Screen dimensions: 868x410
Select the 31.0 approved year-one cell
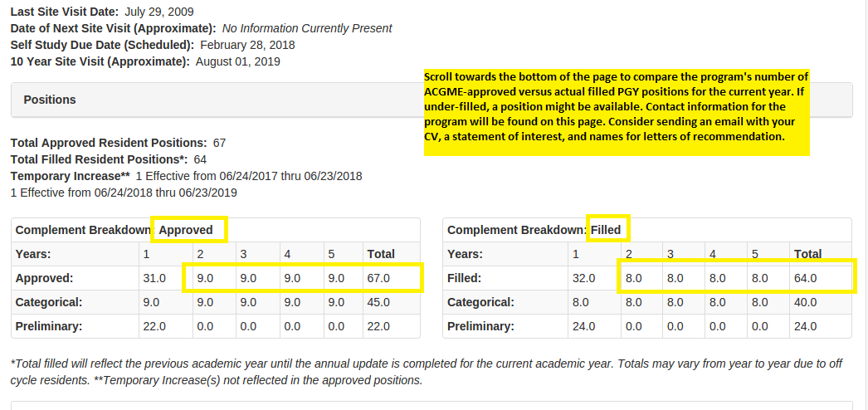[155, 278]
